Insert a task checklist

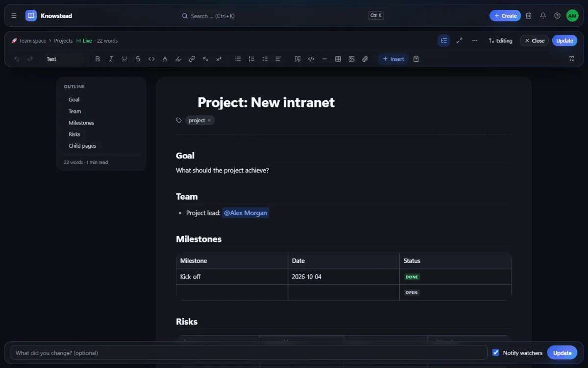click(x=265, y=59)
